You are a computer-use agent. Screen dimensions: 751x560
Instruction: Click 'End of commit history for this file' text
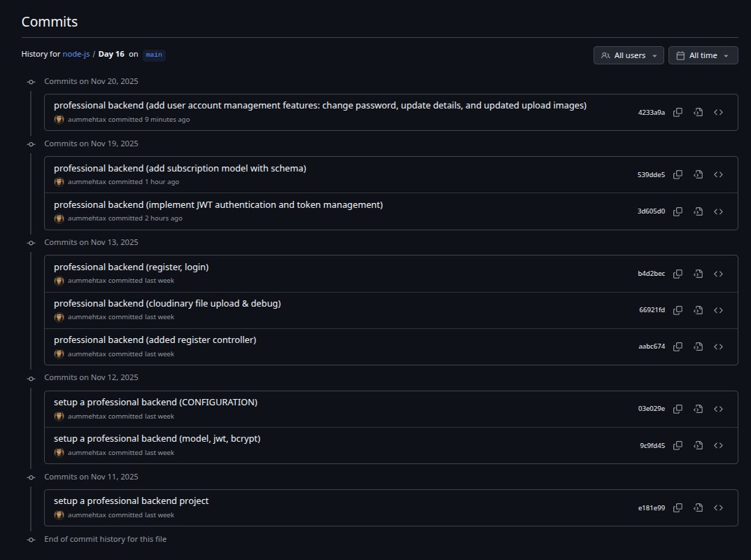(106, 539)
